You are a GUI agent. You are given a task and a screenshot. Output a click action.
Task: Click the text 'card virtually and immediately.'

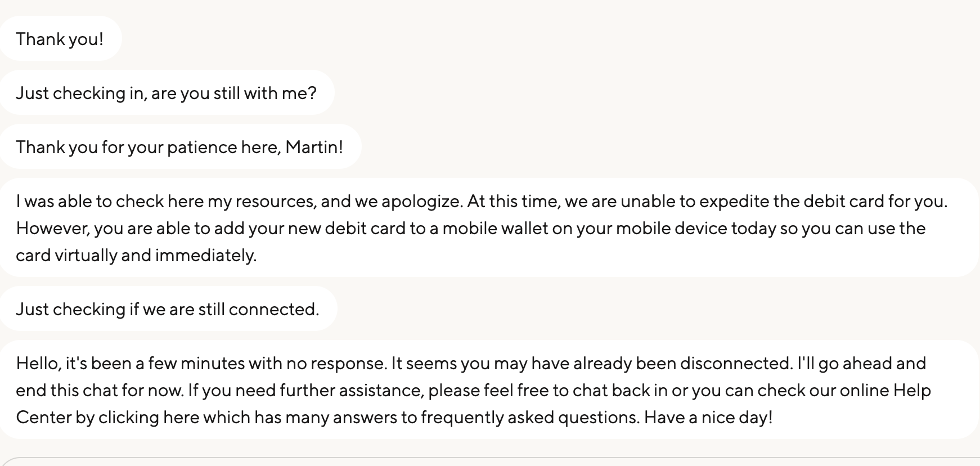(x=136, y=256)
